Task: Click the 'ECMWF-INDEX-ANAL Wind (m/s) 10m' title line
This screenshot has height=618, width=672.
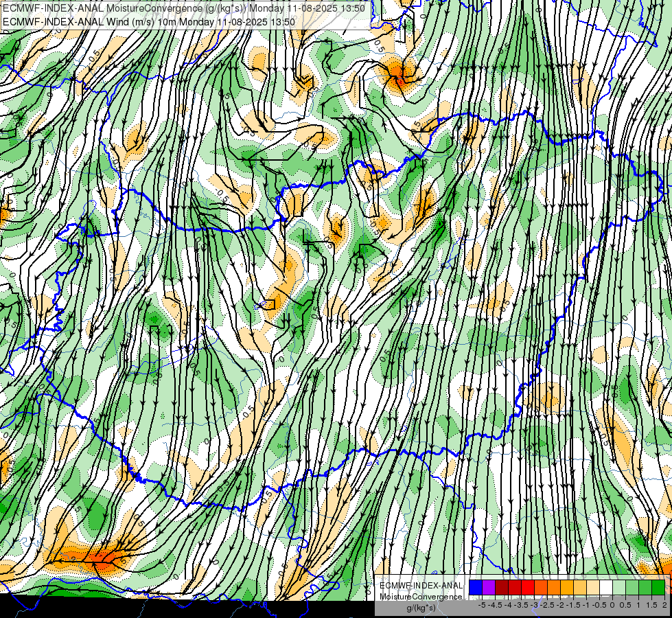Action: coord(149,21)
